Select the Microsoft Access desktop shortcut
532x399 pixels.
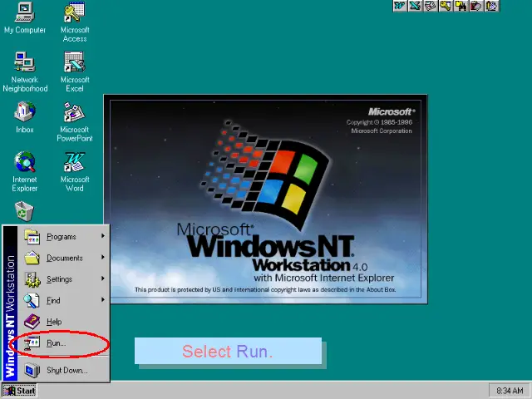tap(75, 22)
